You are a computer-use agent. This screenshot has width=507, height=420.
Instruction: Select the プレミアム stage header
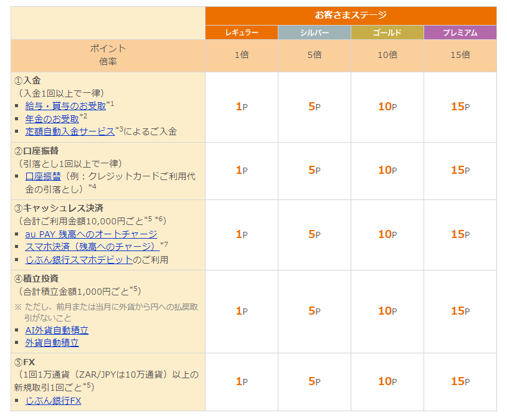click(460, 32)
